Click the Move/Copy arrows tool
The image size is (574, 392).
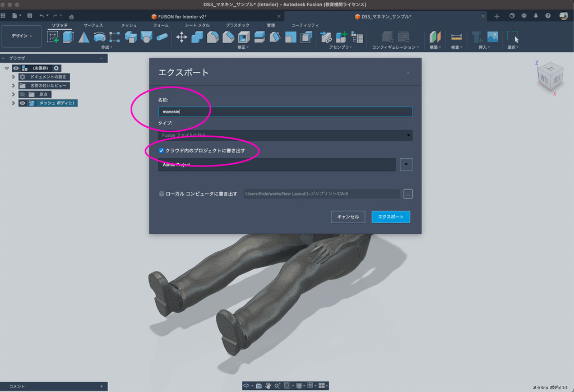(x=182, y=37)
